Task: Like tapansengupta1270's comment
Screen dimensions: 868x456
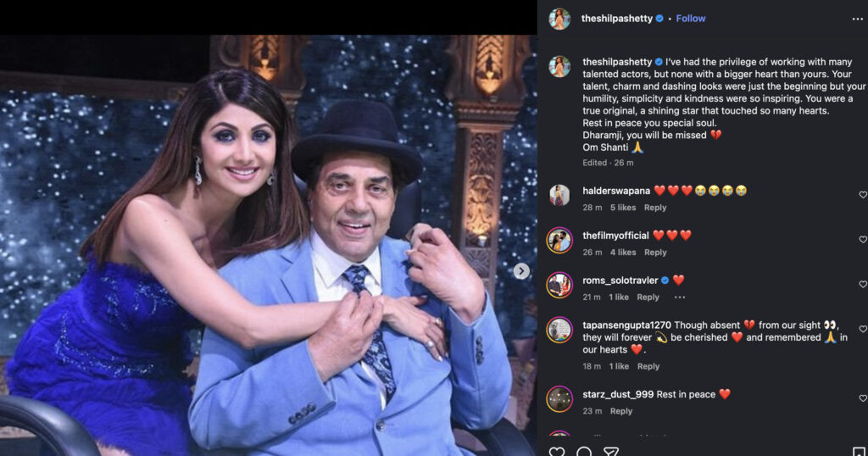Action: (863, 329)
